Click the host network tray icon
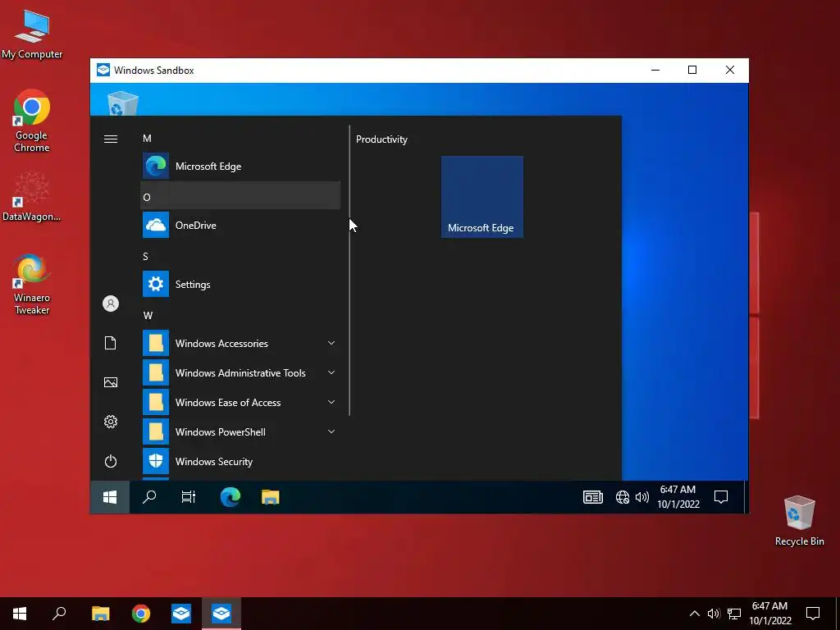Image resolution: width=840 pixels, height=630 pixels. click(734, 614)
